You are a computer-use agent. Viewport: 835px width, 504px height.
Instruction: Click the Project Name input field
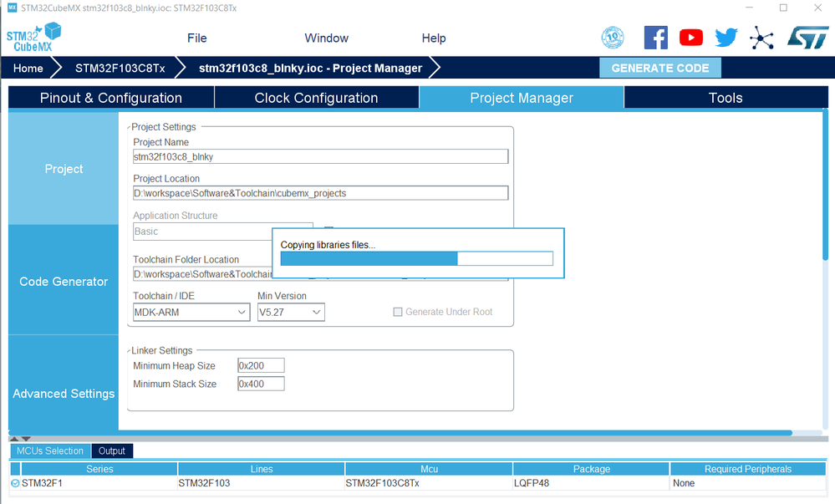(x=321, y=156)
